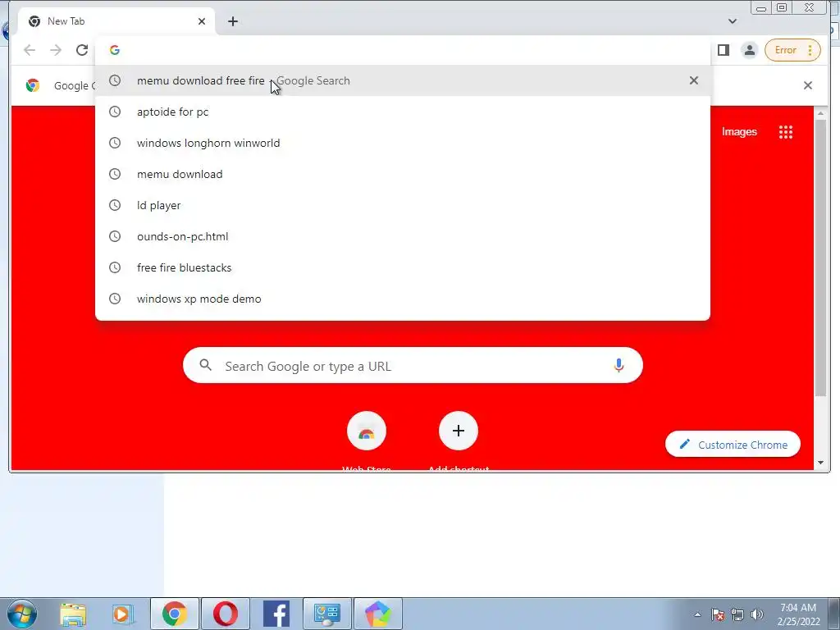The height and width of the screenshot is (630, 840).
Task: Open the Action Center flag icon
Action: (718, 614)
